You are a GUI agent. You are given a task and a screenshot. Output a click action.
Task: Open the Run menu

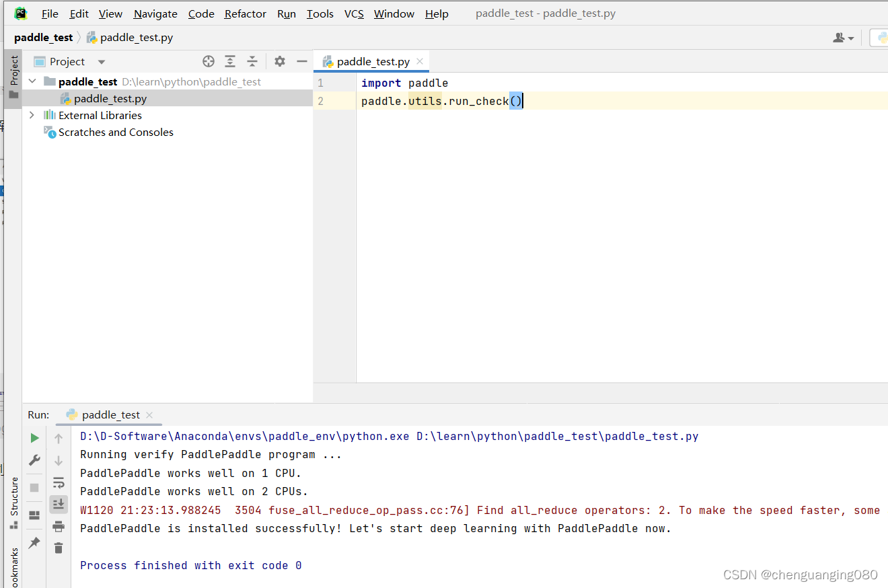pos(287,14)
